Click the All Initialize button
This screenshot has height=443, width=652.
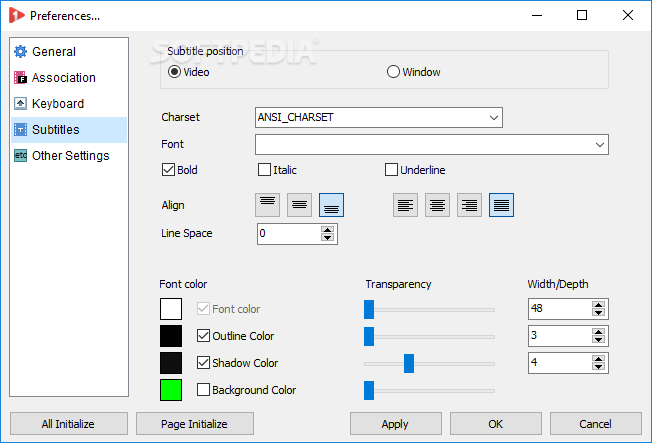tap(69, 423)
